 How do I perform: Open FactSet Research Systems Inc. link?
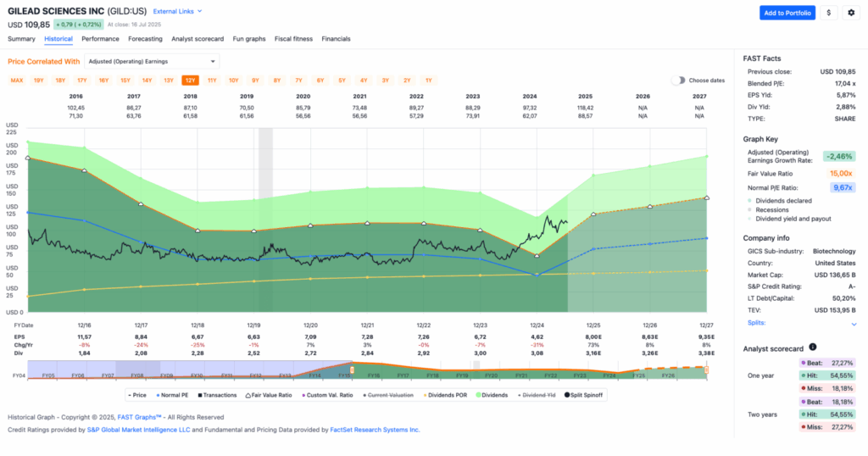click(375, 430)
